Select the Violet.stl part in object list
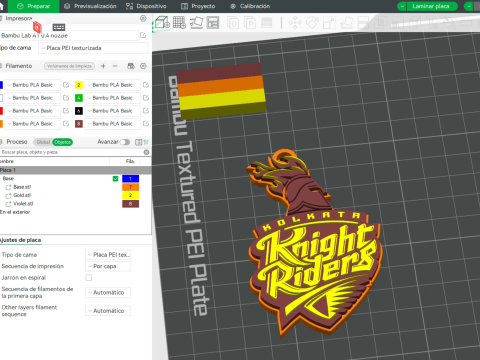 coord(23,204)
